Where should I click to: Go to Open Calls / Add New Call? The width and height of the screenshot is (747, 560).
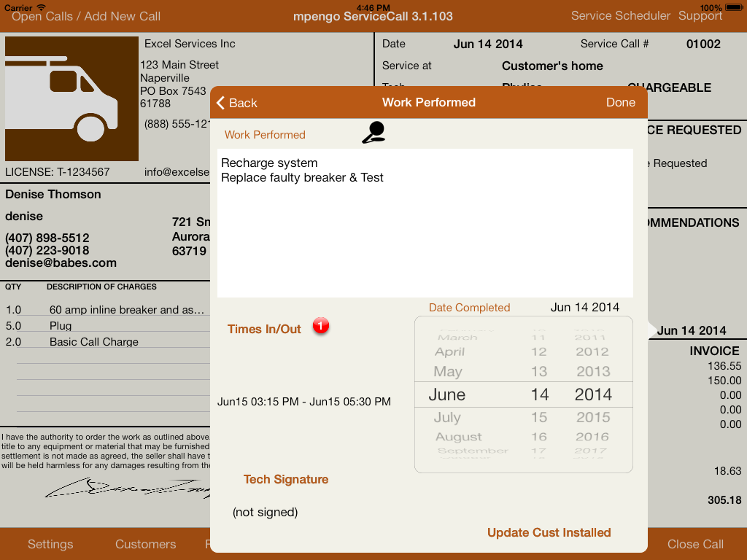(86, 16)
